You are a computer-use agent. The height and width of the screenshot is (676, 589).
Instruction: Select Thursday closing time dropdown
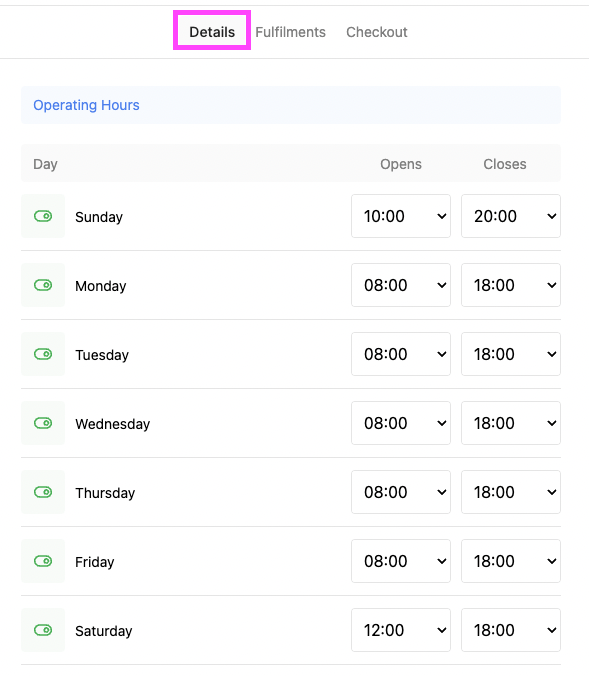pos(511,492)
